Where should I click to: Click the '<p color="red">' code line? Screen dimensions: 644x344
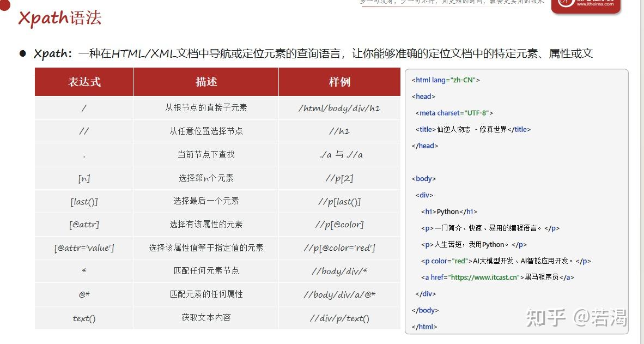[506, 261]
